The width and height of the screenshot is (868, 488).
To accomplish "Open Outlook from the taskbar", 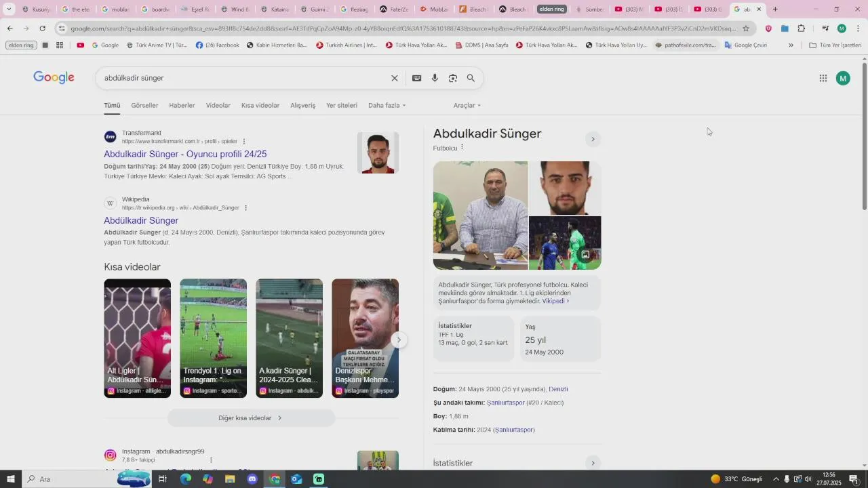I will [x=296, y=479].
